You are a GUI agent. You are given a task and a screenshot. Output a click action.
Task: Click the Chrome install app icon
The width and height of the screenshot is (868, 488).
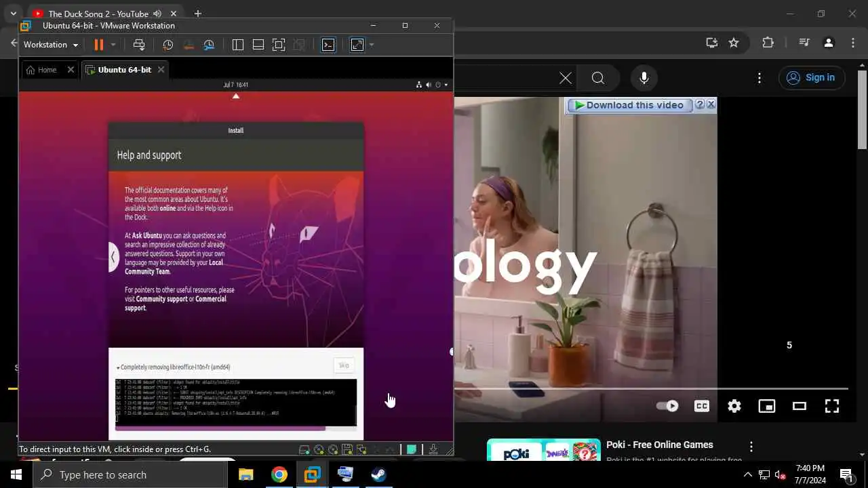(711, 43)
